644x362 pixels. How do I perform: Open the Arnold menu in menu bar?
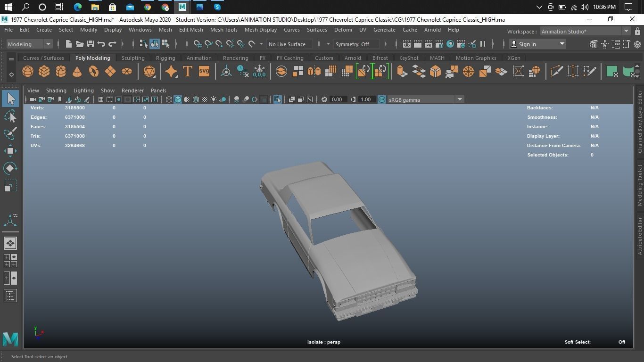(432, 30)
